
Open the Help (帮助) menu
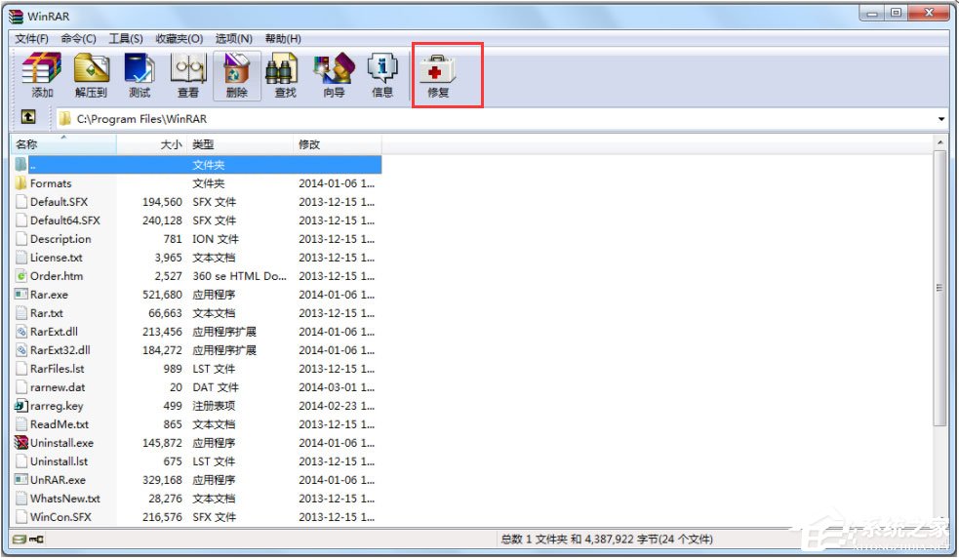point(283,38)
